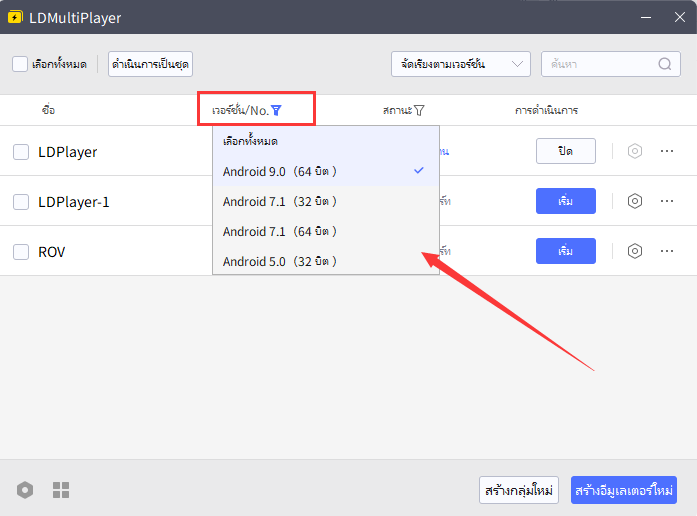Focus the search input field
This screenshot has height=516, width=697.
(x=611, y=64)
